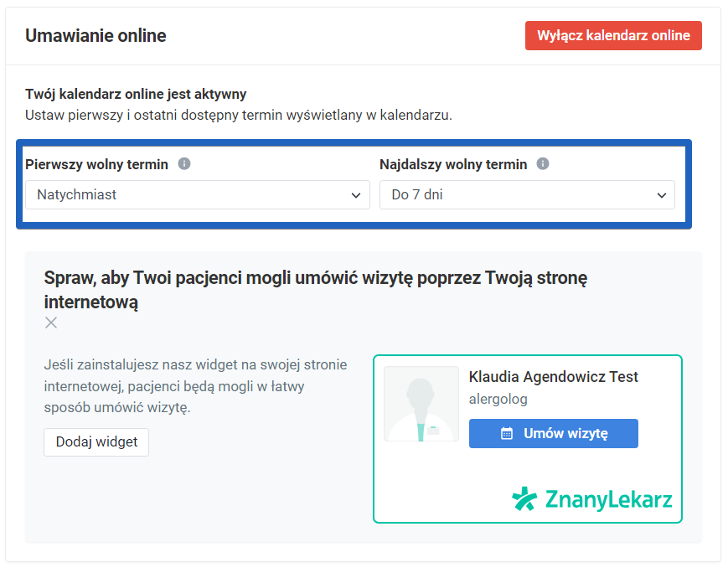The image size is (728, 573).
Task: Expand "Natychmiast" using its chevron
Action: [356, 194]
